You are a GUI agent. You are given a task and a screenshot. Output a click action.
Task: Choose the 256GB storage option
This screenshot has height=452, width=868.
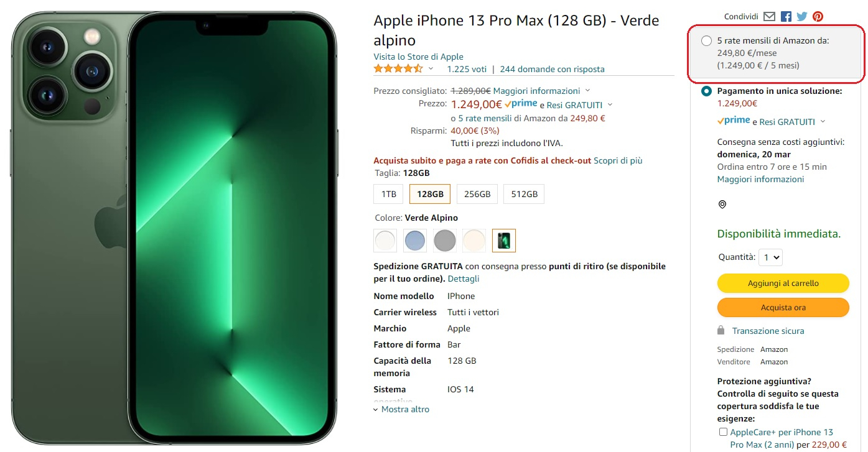pos(477,194)
